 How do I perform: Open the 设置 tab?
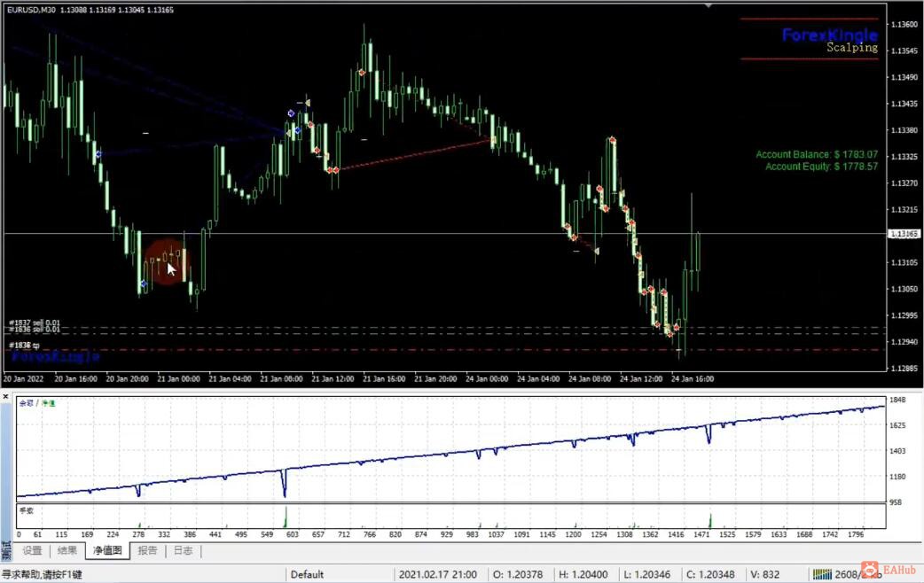tap(33, 550)
